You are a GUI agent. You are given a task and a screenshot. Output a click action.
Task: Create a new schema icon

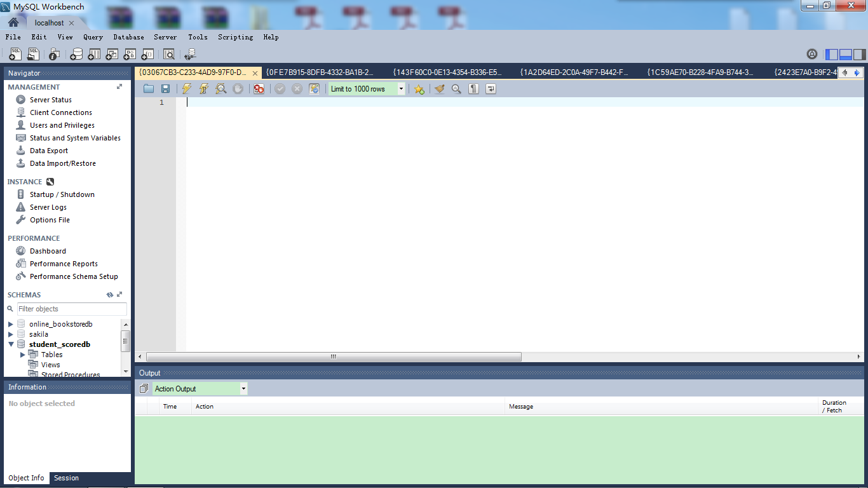76,55
